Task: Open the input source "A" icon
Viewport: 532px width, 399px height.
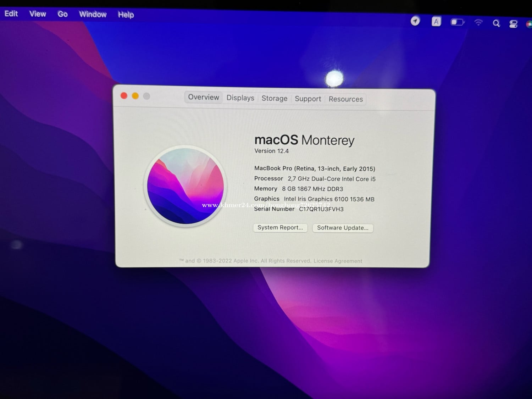Action: (436, 22)
